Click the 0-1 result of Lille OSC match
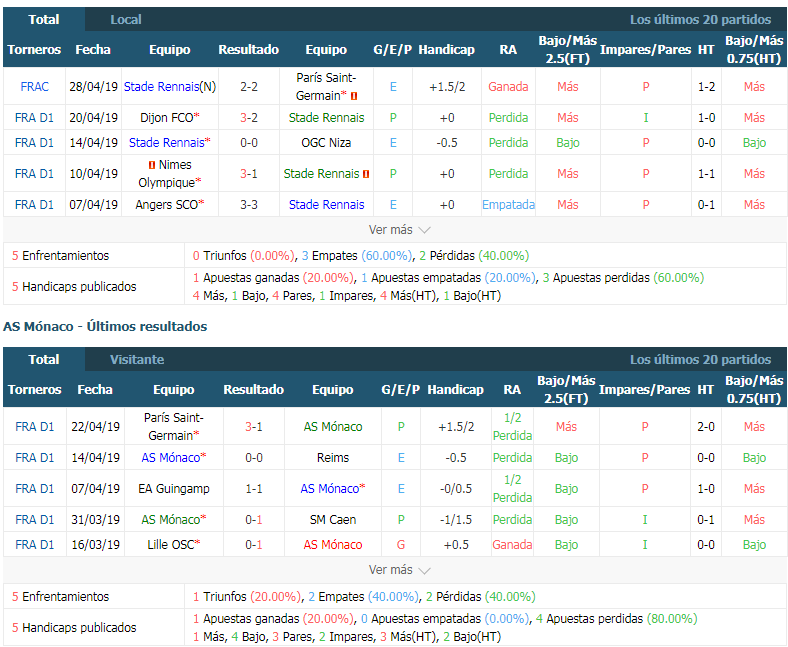 click(254, 544)
